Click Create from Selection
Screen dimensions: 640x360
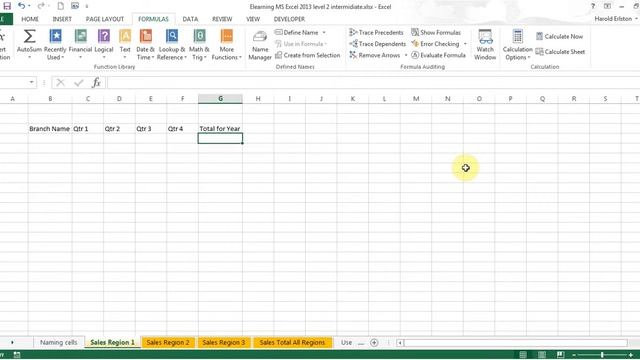click(x=308, y=55)
